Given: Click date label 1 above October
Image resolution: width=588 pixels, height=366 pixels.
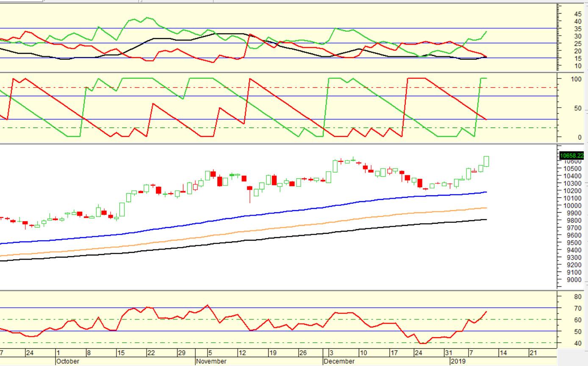Looking at the screenshot, I should tap(58, 353).
